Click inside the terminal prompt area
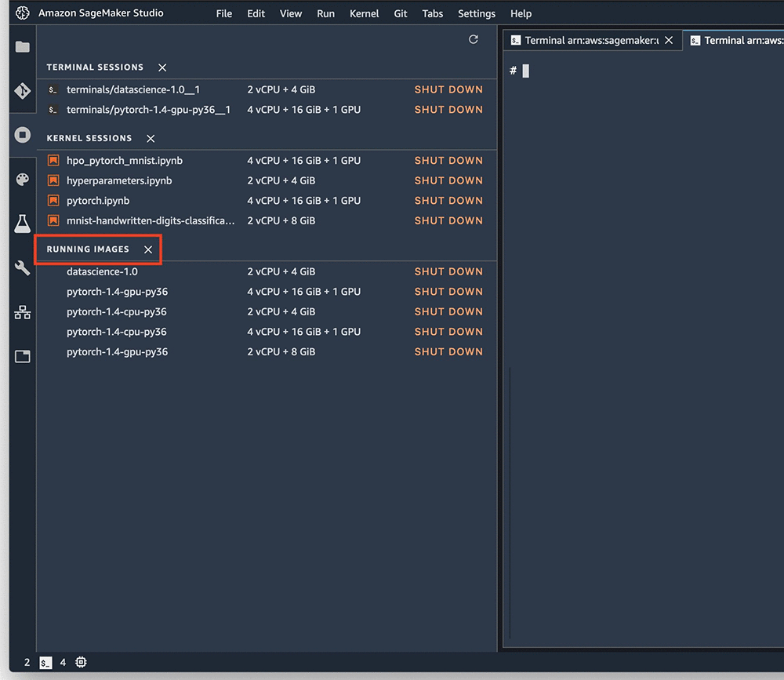Screen dimensions: 784x680 click(x=644, y=351)
